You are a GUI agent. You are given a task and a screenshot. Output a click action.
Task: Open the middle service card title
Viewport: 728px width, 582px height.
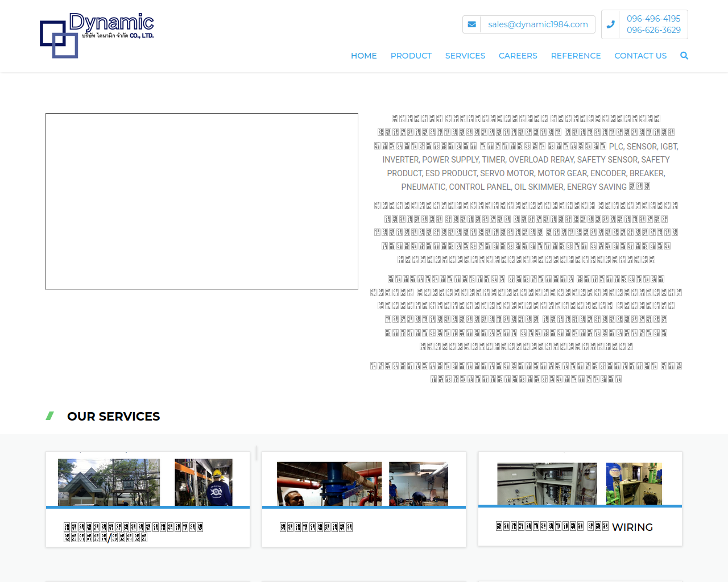coord(316,527)
